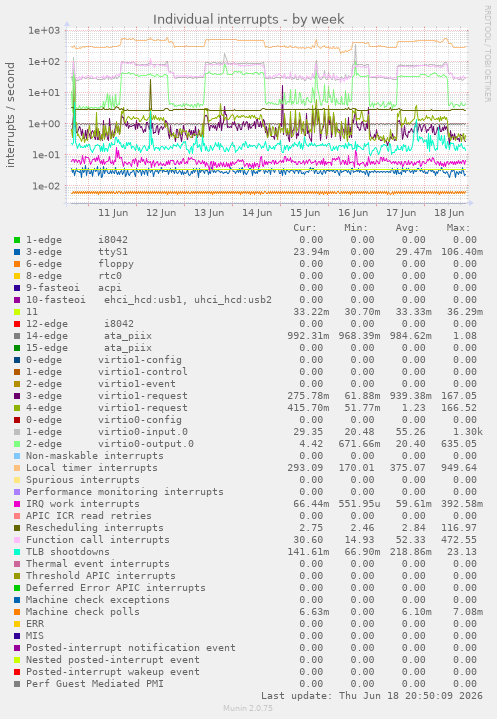The image size is (497, 719).
Task: Click the swatch beside Local timer interrupts
Action: tap(17, 468)
